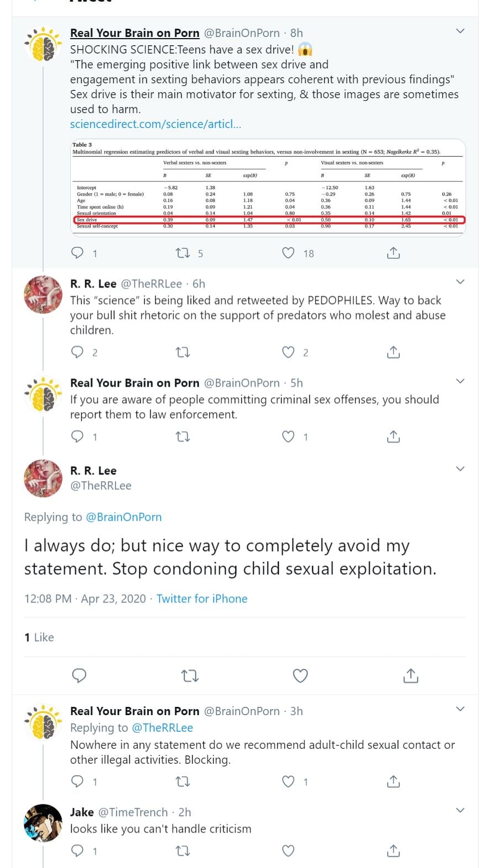Reply to Jake's 'can't handle criticism' tweet
Screen dimensions: 486x868
click(78, 851)
